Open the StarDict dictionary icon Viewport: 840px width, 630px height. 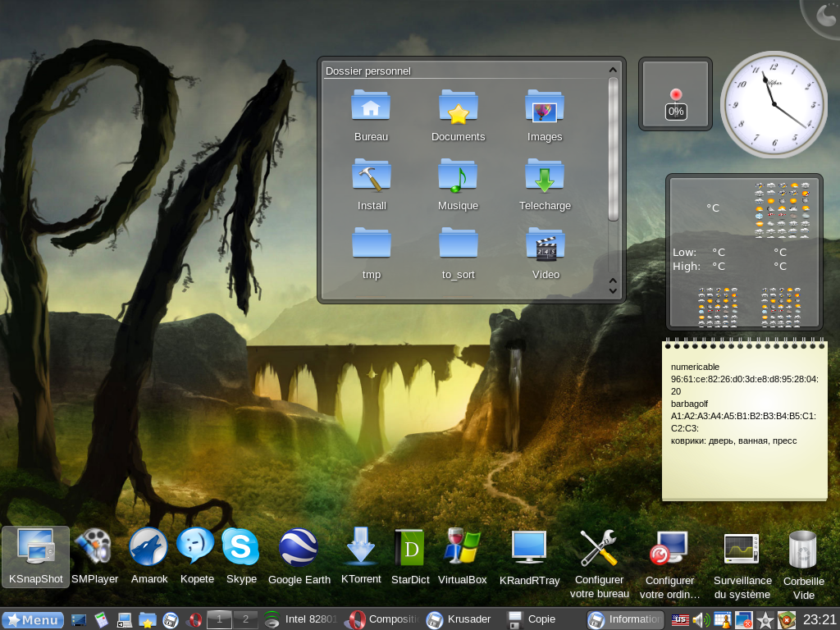(409, 548)
